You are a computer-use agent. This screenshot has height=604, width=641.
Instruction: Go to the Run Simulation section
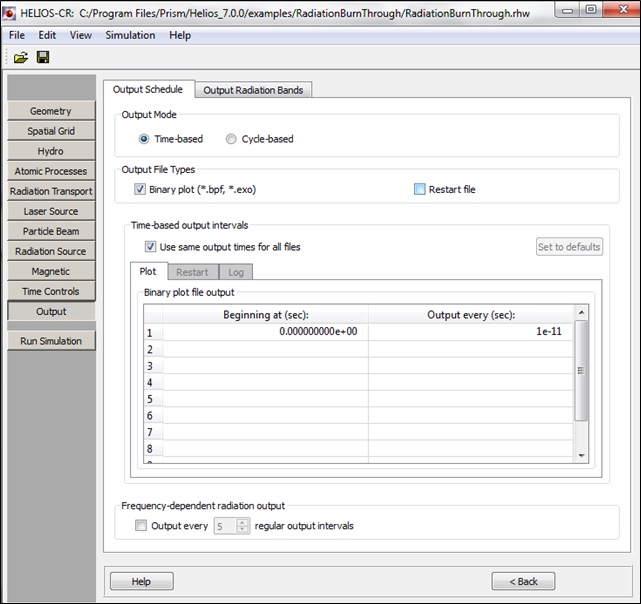(x=51, y=341)
